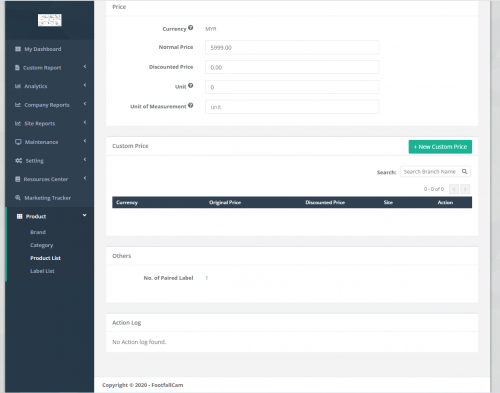This screenshot has height=393, width=500.
Task: Click the Custom Price section title
Action: 130,146
